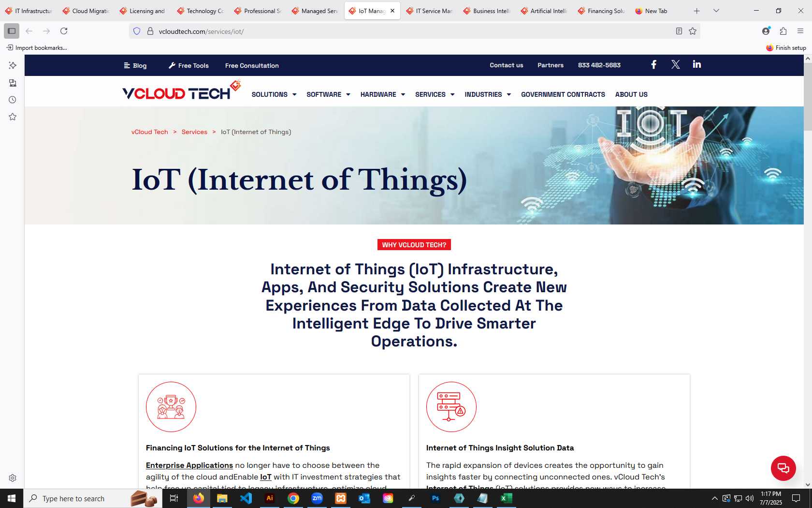Open AI chatbot sparkle icon in sidebar

pos(13,65)
